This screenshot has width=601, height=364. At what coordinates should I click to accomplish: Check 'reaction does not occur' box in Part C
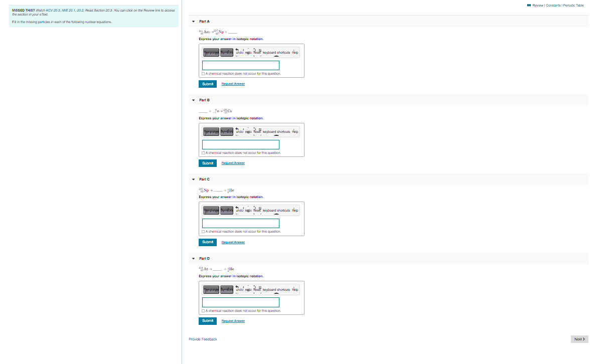203,232
